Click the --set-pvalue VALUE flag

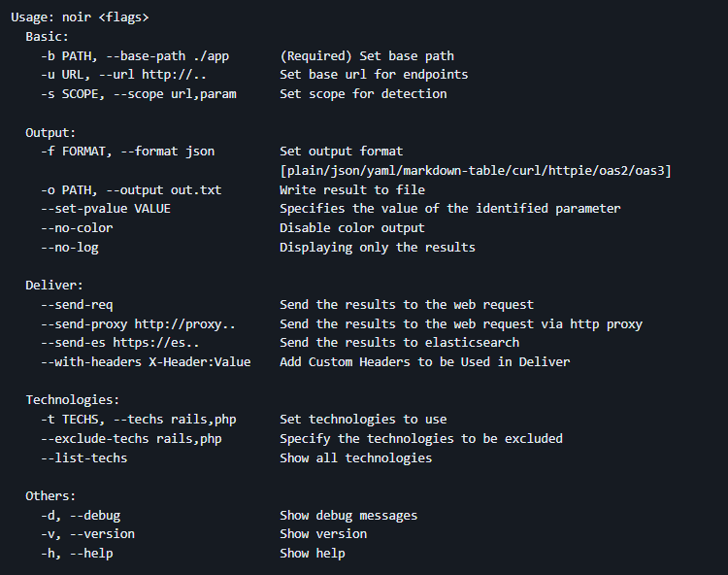coord(106,209)
